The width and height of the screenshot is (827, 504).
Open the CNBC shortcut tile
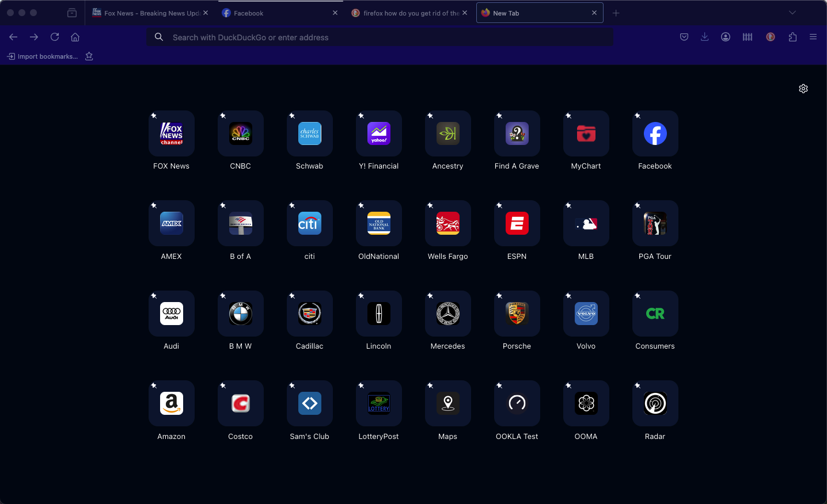pos(241,133)
